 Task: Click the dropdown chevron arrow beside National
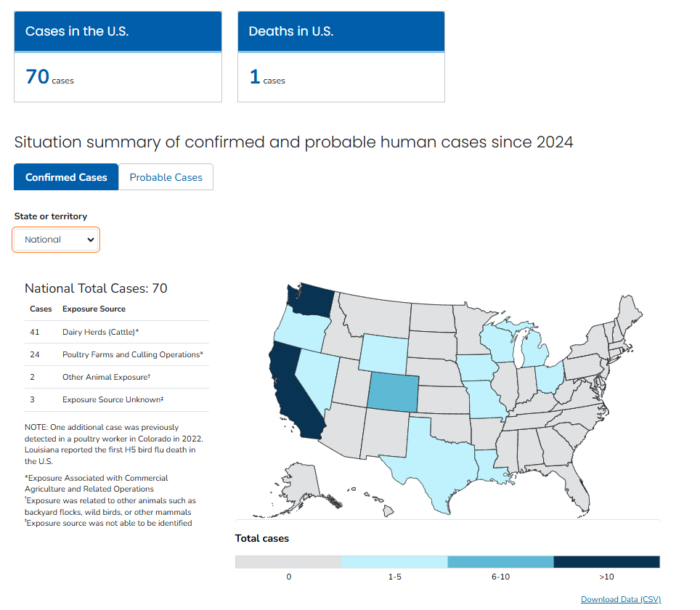(91, 240)
